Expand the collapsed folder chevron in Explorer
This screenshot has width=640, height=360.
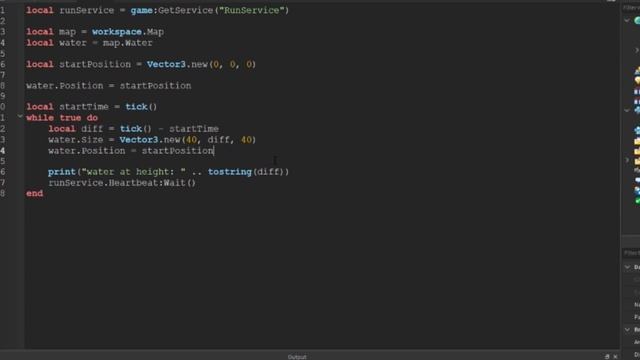coord(627,160)
